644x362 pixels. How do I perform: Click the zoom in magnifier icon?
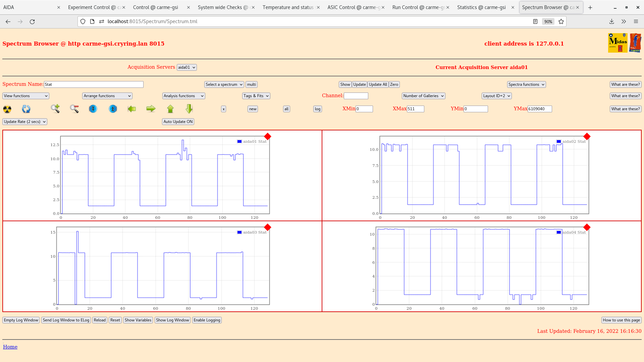coord(55,109)
